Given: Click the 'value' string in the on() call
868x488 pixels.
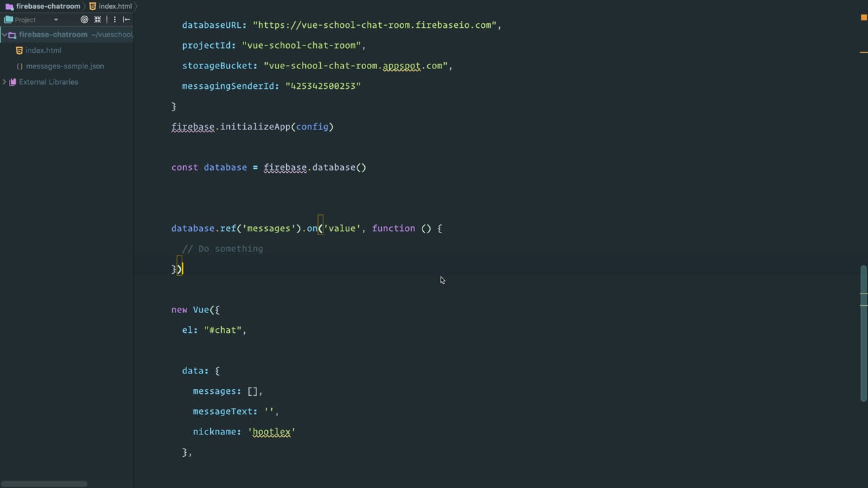Looking at the screenshot, I should pyautogui.click(x=342, y=228).
